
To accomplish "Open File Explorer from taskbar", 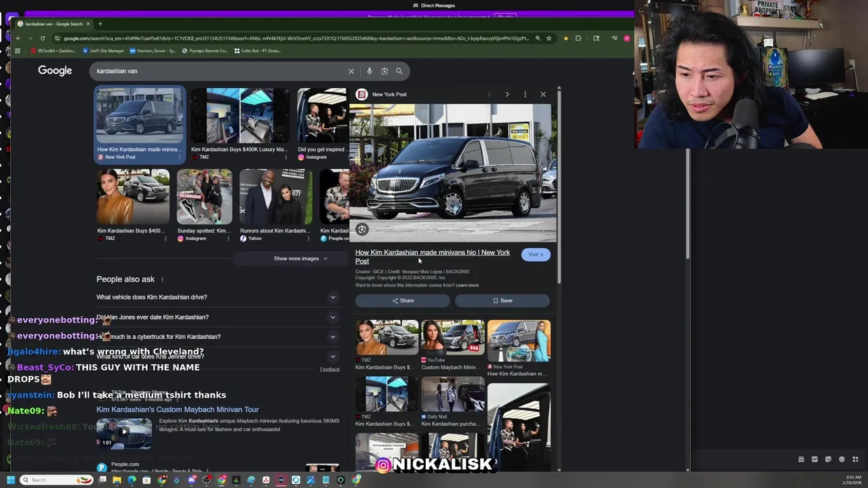I will (x=117, y=480).
